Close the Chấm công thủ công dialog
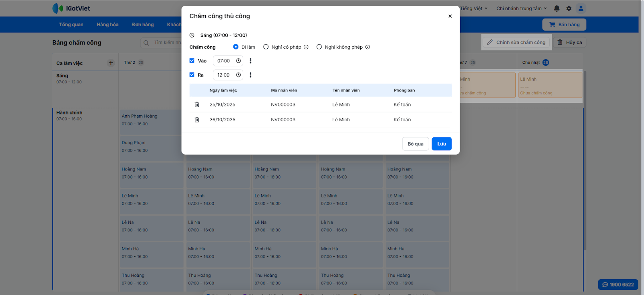 pos(450,16)
